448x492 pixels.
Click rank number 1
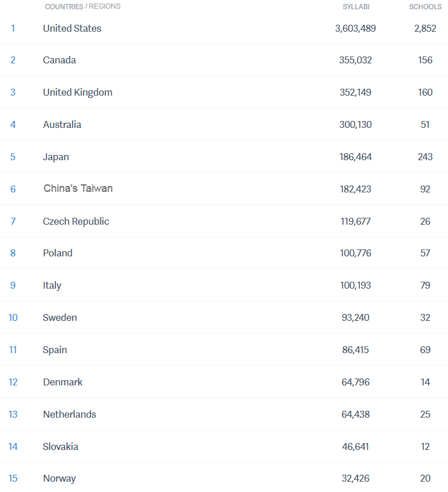[13, 28]
